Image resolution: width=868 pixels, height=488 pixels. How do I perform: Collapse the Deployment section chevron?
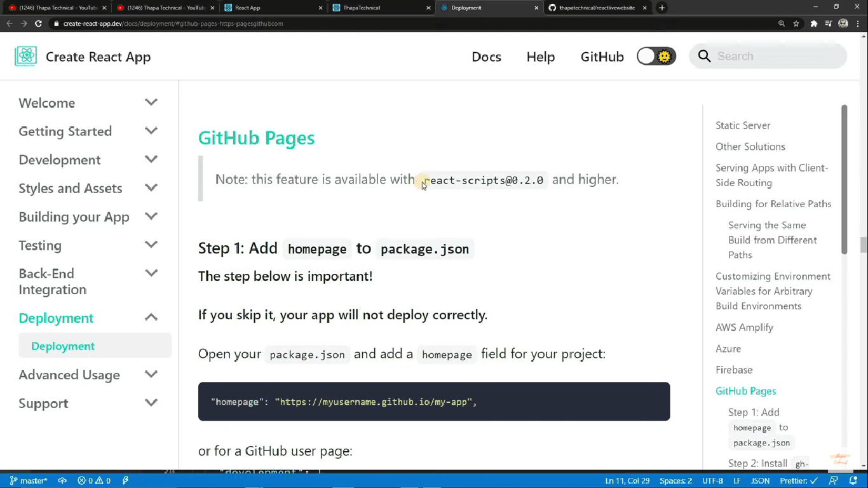pyautogui.click(x=151, y=317)
